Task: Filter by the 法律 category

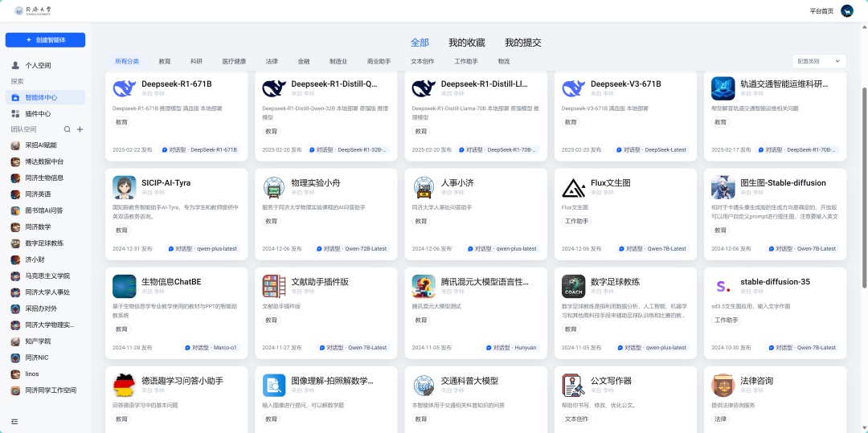Action: [x=272, y=61]
